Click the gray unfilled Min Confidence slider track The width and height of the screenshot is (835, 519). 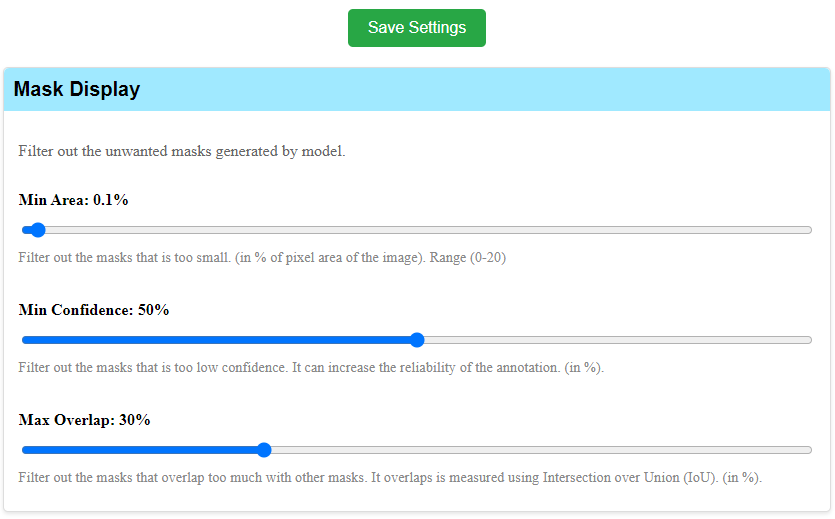[x=615, y=340]
